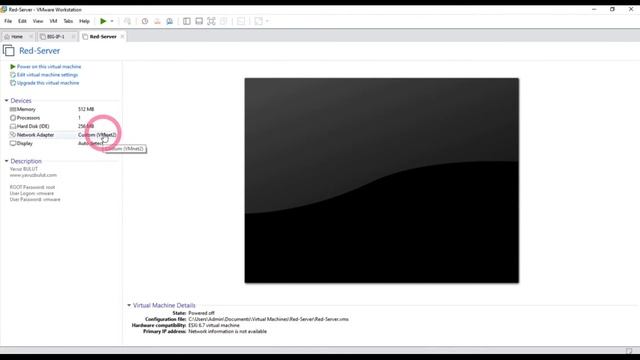Select the Network Adapter device row
Image resolution: width=640 pixels, height=360 pixels.
(63, 135)
